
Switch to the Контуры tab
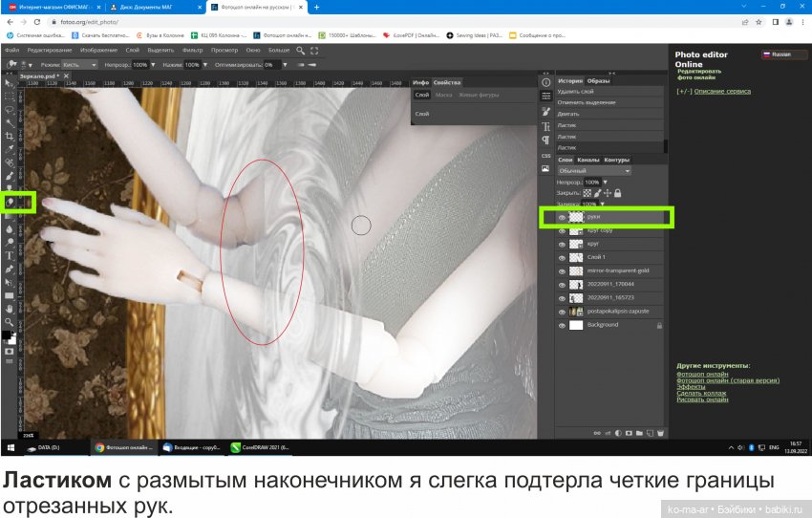(616, 160)
